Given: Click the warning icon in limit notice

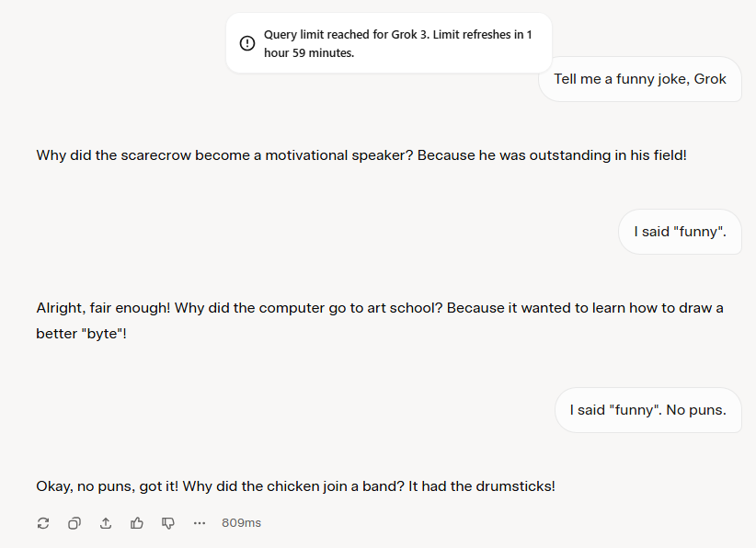Looking at the screenshot, I should 247,43.
